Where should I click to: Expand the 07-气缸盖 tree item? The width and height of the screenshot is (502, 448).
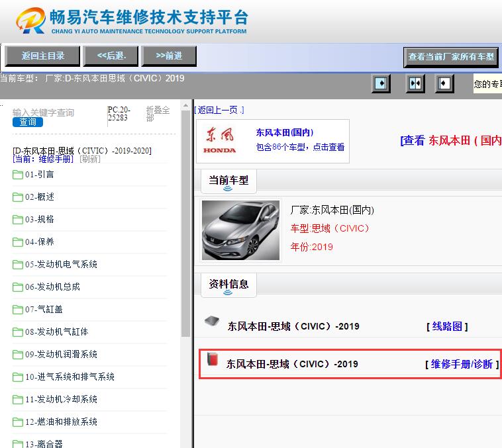click(44, 310)
